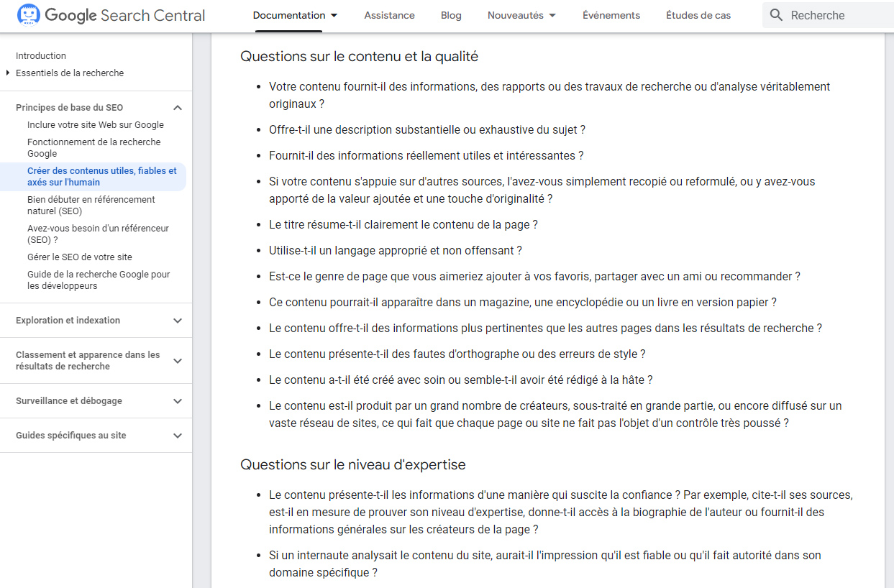
Task: Click the Surveillance et débogage label
Action: 69,400
